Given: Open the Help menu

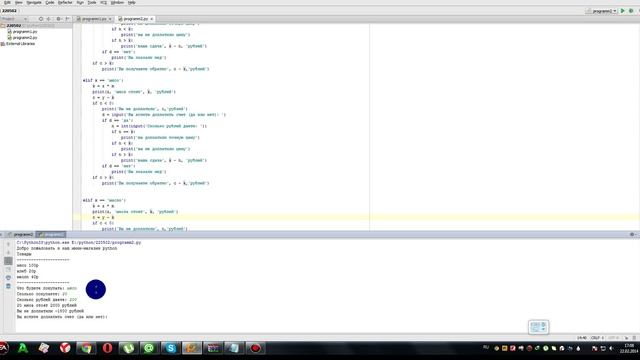Looking at the screenshot, I should [131, 2].
